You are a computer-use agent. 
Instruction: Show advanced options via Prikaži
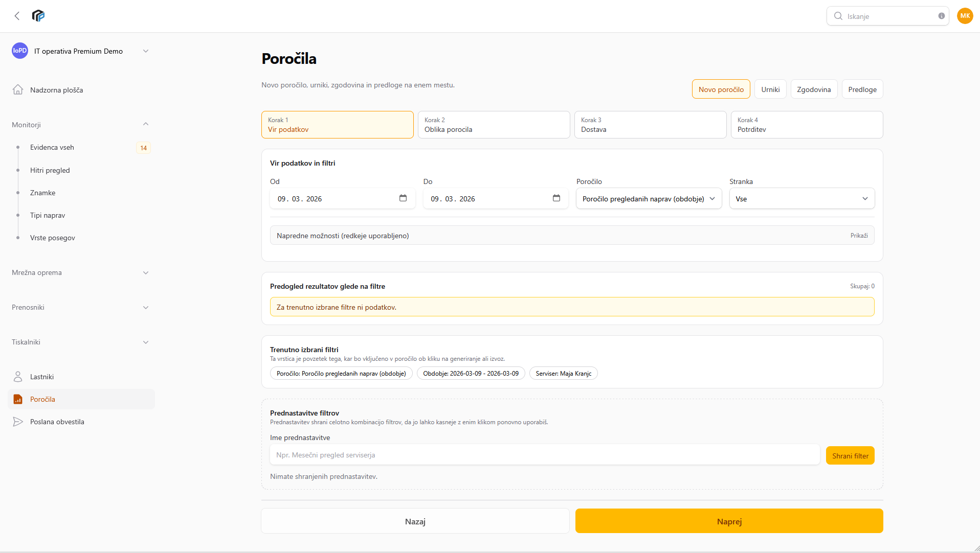coord(859,236)
